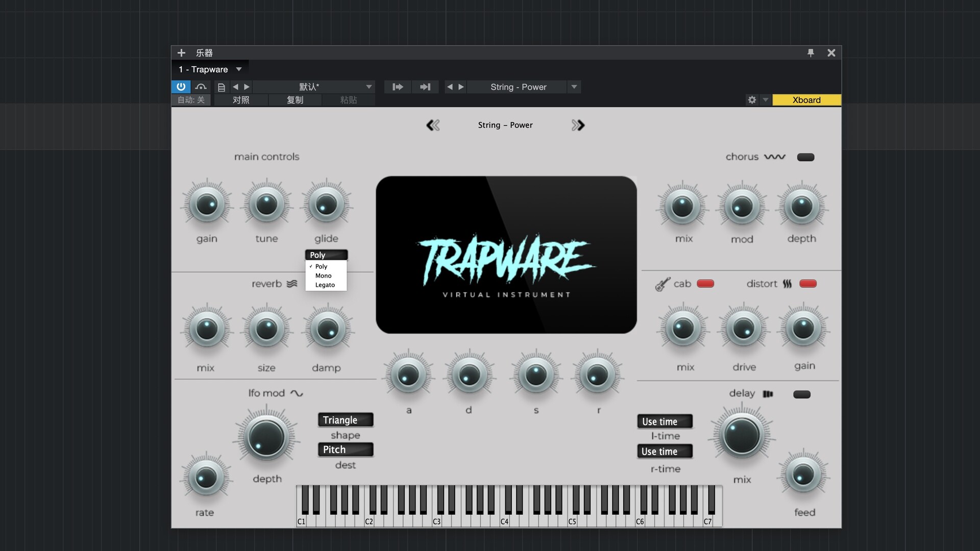The height and width of the screenshot is (551, 980).
Task: Click the sidechain headphone icon beside power
Action: pos(201,87)
